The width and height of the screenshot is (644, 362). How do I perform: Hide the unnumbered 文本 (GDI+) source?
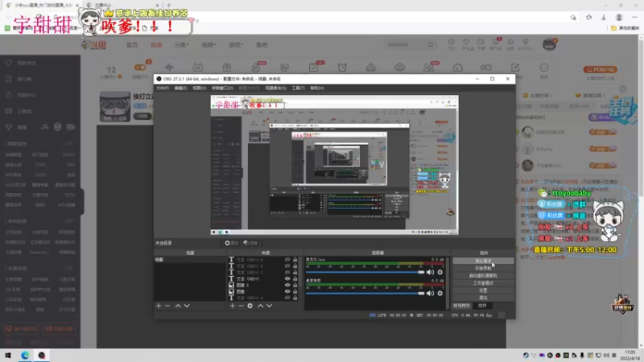point(287,278)
